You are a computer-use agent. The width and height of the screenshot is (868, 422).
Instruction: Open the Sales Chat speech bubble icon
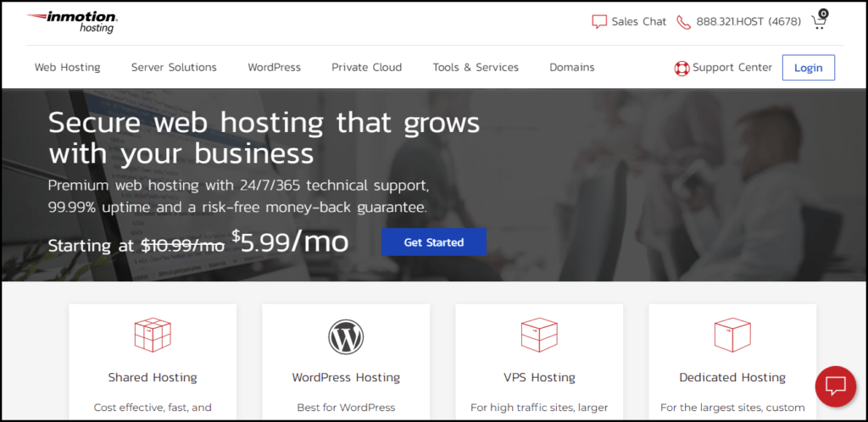[x=599, y=21]
